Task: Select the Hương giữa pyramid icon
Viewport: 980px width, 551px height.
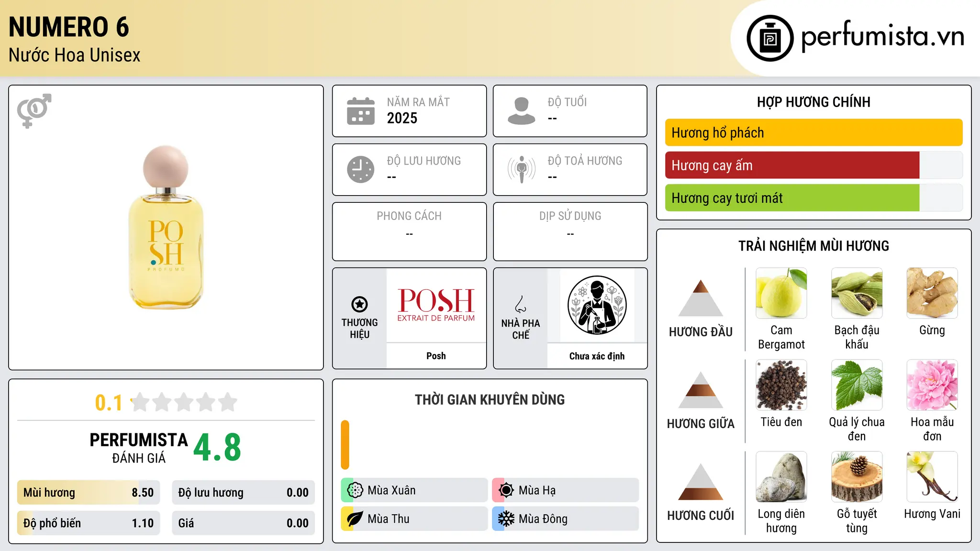Action: tap(701, 390)
